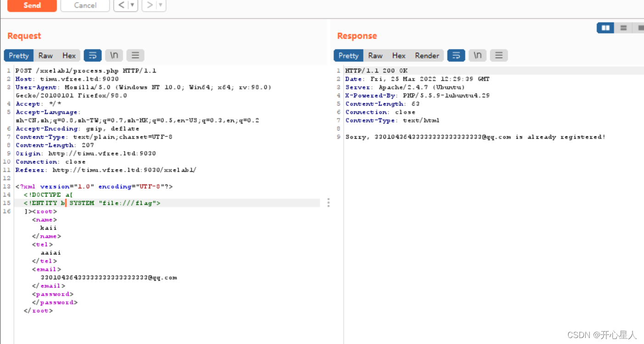Switch Request view to Pretty tab

(x=19, y=56)
